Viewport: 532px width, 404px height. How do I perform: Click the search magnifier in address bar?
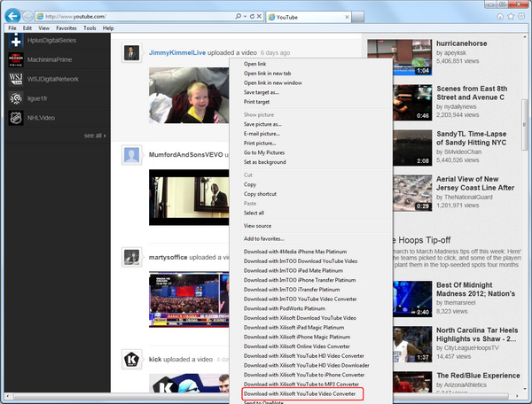tap(239, 16)
